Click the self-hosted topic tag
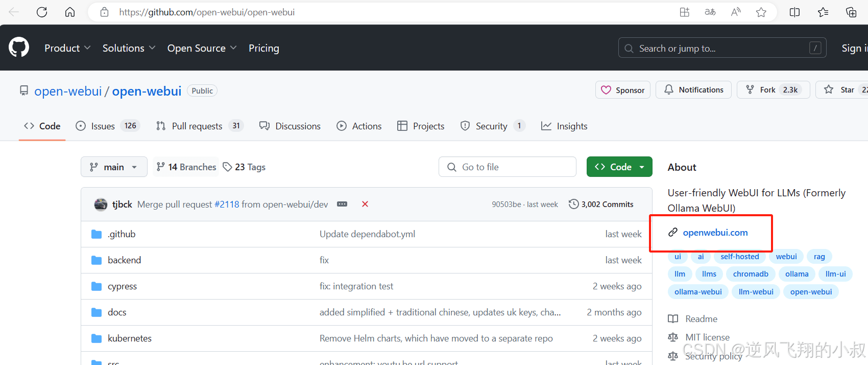Viewport: 868px width, 365px height. click(x=740, y=257)
